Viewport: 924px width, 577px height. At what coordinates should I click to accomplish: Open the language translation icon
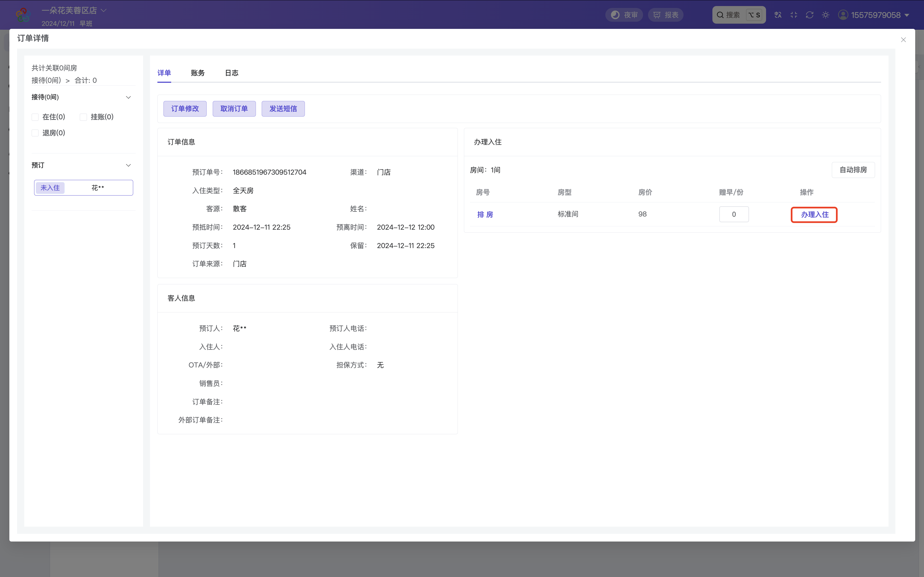778,15
